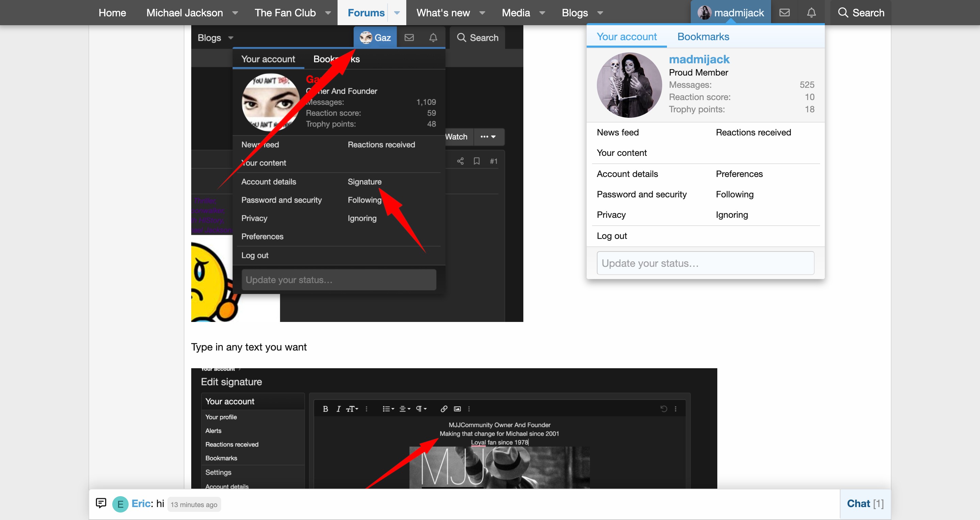This screenshot has height=520, width=980.
Task: Click the '13 minutes ago' chat timestamp
Action: (x=194, y=504)
